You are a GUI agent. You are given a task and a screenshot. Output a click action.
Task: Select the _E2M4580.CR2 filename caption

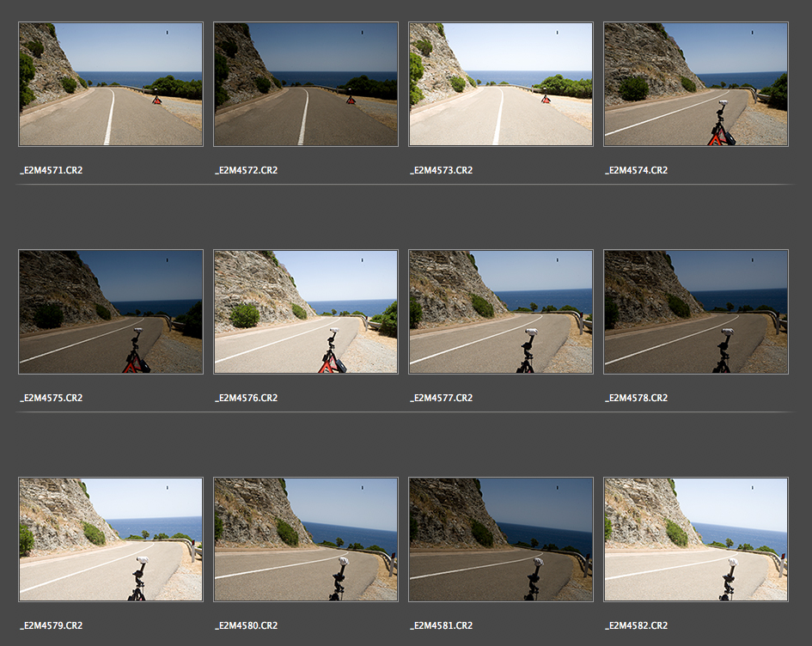(246, 625)
